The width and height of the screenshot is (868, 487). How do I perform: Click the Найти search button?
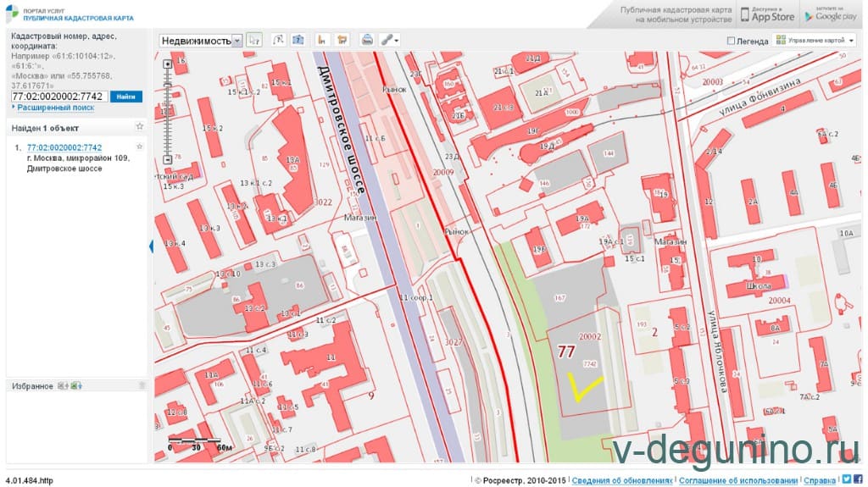pyautogui.click(x=126, y=97)
